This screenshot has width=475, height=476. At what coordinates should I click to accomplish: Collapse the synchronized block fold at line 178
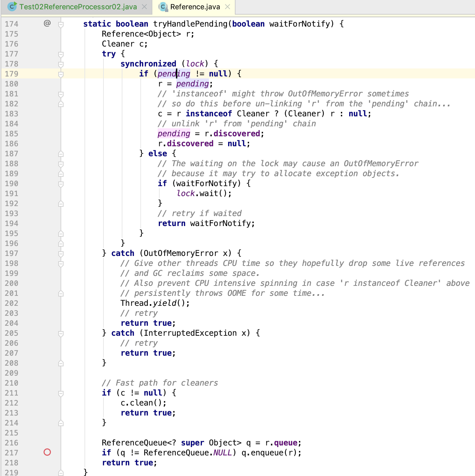(61, 64)
